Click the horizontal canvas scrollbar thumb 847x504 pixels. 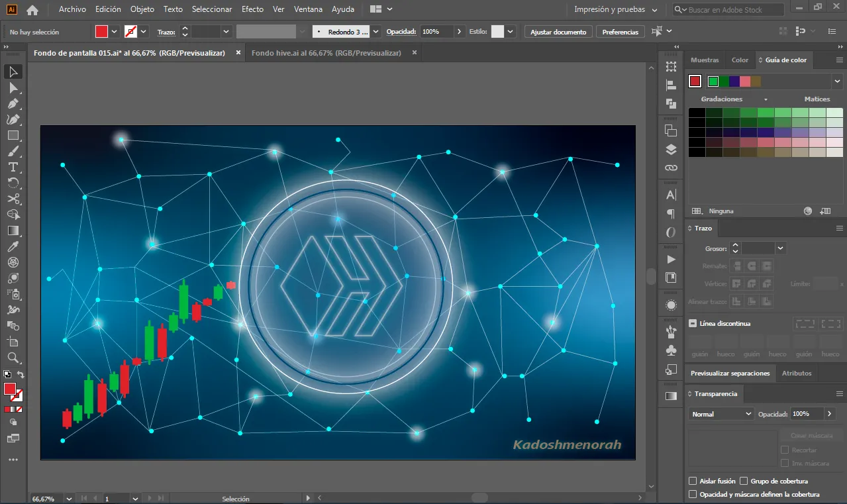[x=479, y=498]
